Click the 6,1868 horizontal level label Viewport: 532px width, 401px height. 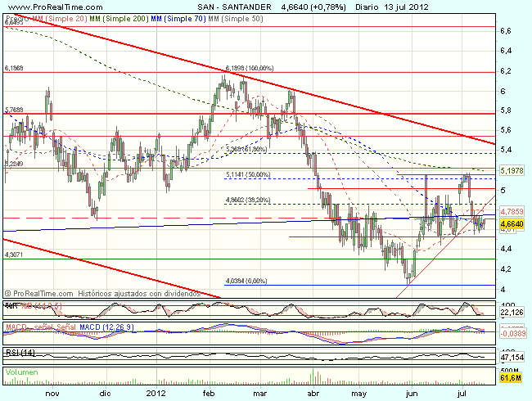14,68
